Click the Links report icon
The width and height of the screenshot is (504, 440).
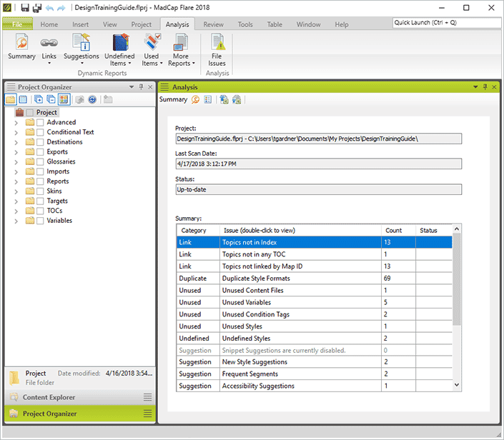tap(49, 43)
